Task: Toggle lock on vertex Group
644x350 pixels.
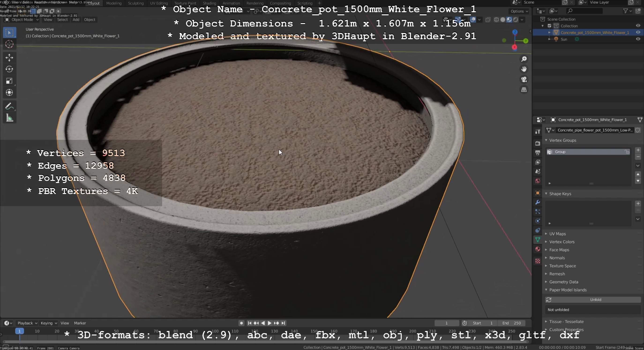Action: click(627, 152)
